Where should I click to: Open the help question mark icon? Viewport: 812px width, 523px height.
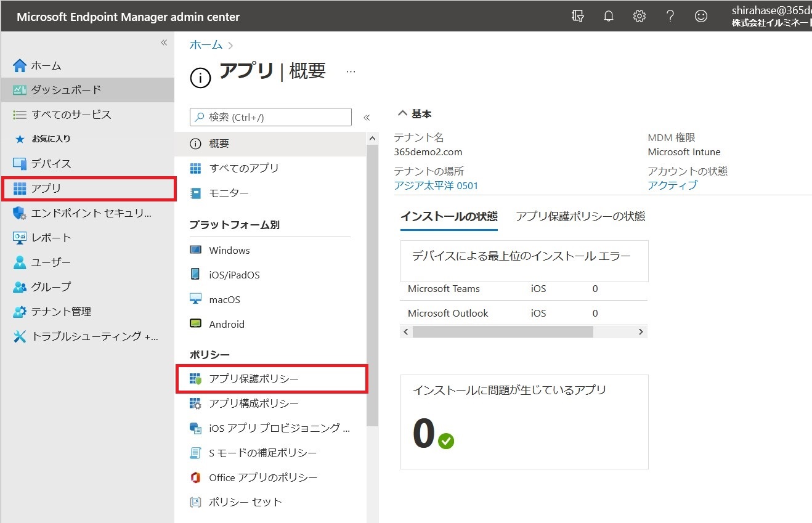point(670,16)
